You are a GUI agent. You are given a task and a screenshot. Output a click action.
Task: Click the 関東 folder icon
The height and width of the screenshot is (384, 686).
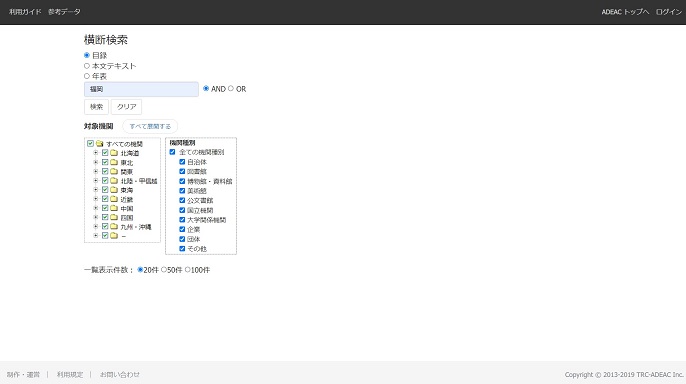(114, 171)
